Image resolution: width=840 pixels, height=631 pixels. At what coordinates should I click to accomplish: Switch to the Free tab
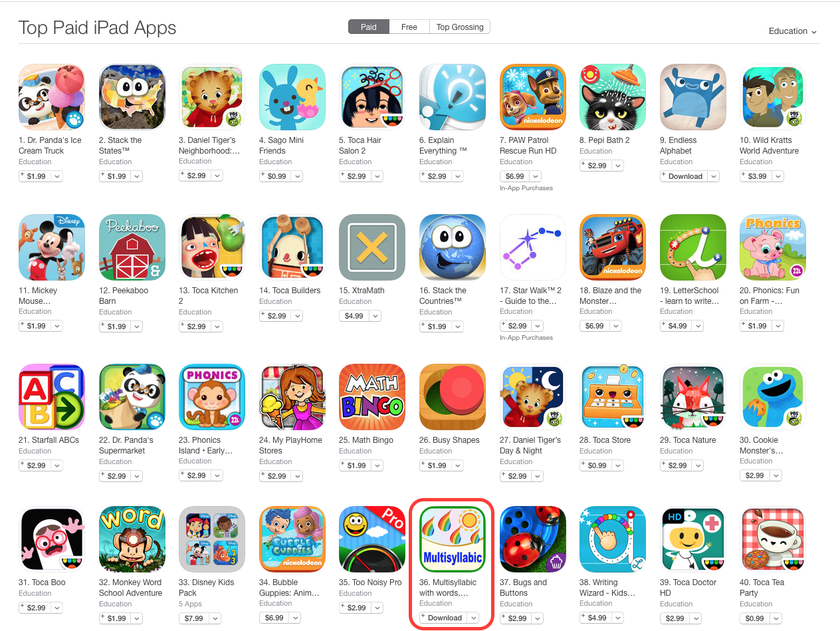coord(409,27)
